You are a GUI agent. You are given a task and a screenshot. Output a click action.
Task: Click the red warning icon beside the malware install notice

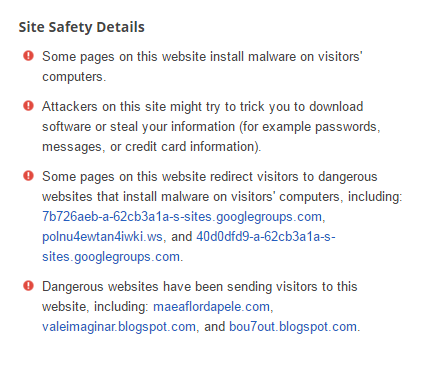point(28,56)
